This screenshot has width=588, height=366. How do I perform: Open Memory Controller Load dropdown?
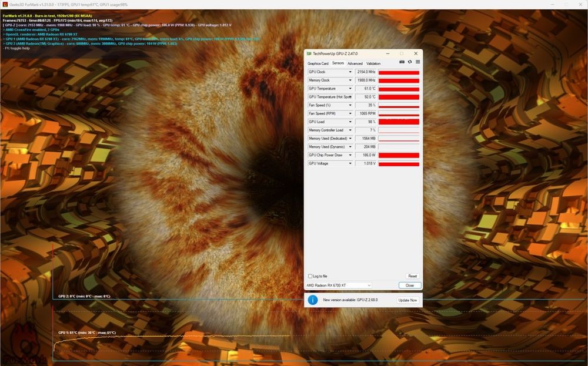pyautogui.click(x=350, y=130)
